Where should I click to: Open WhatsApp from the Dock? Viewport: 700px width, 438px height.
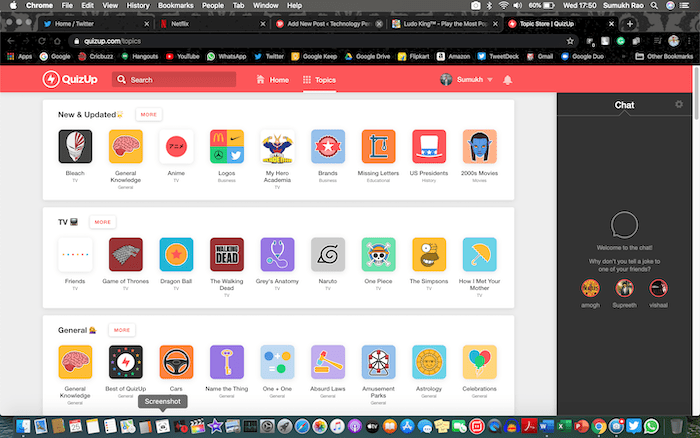(651, 426)
